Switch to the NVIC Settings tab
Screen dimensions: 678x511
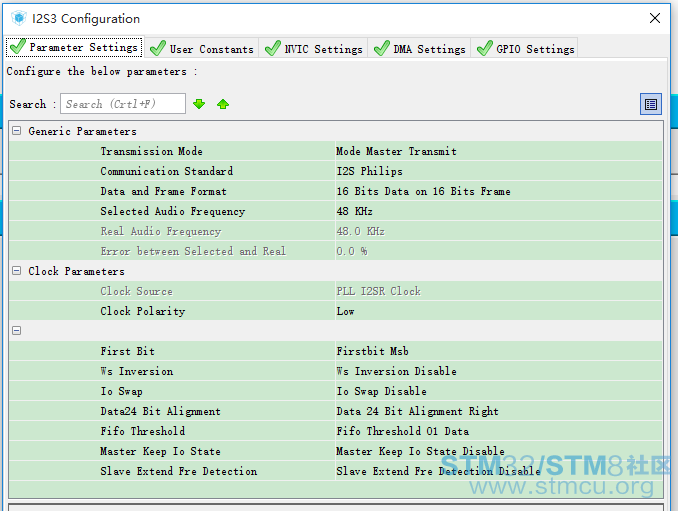[313, 48]
